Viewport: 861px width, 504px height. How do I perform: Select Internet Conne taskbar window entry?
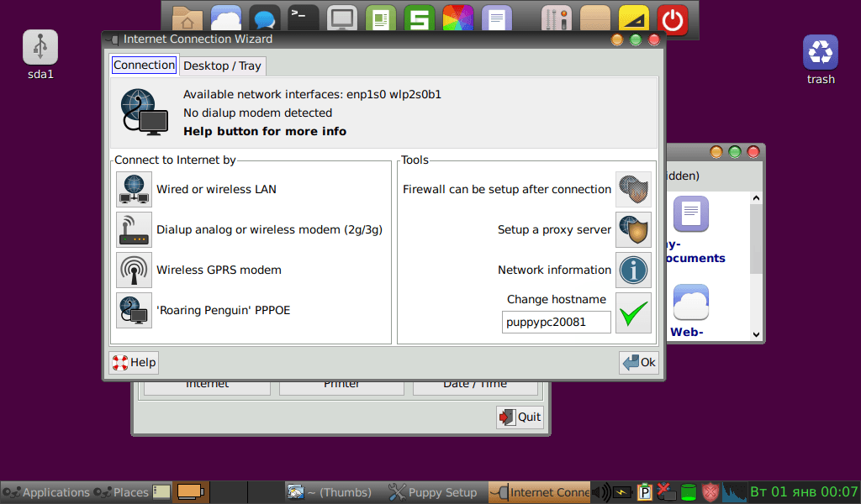[x=539, y=492]
